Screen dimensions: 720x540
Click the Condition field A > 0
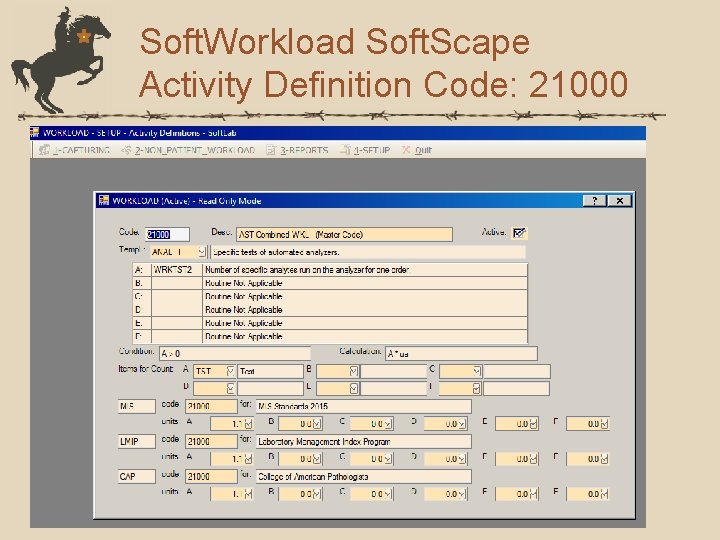235,354
